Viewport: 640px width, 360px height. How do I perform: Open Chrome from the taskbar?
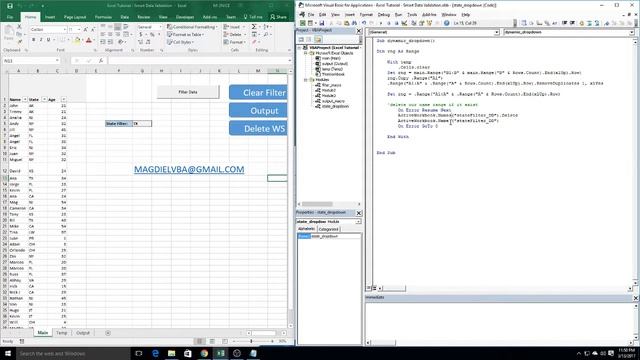(x=204, y=353)
